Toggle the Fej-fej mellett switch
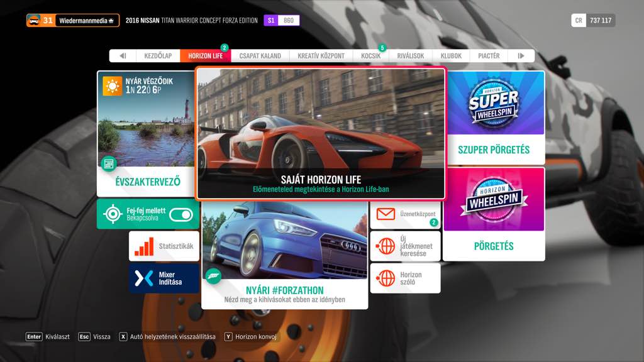 181,214
